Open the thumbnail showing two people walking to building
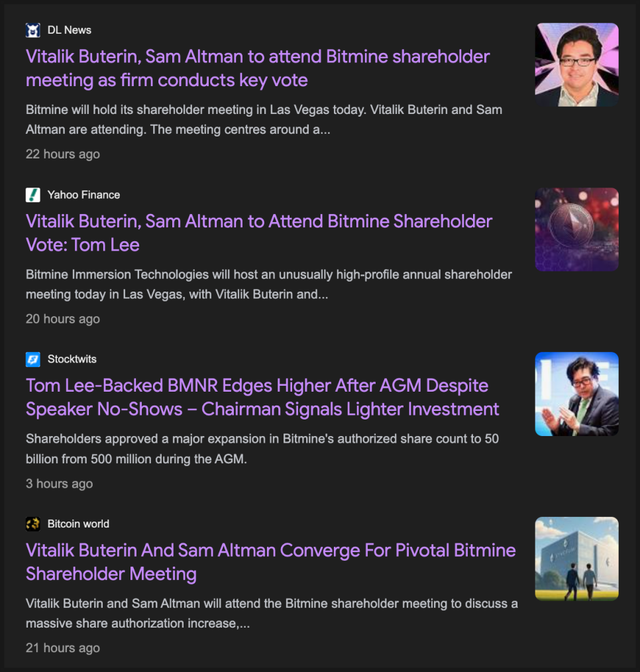 (576, 559)
